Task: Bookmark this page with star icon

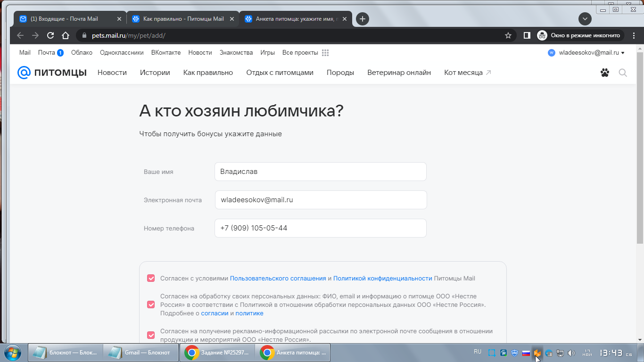Action: (x=508, y=35)
